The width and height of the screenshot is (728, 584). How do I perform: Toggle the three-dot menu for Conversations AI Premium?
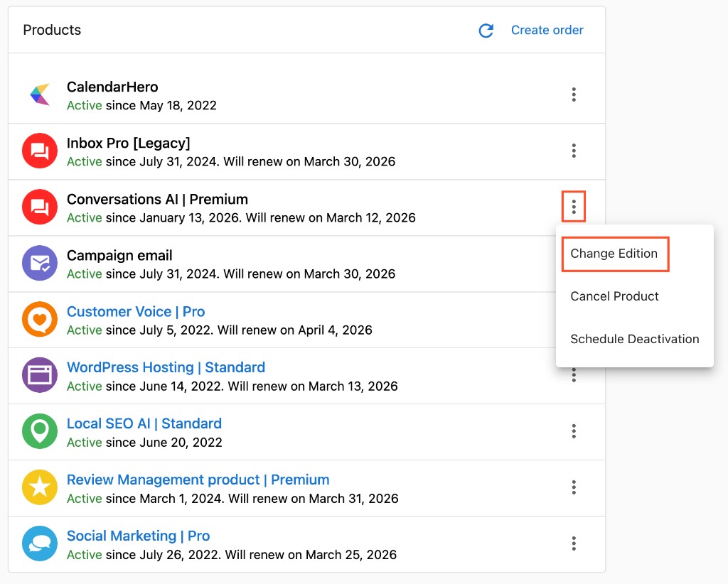[574, 207]
